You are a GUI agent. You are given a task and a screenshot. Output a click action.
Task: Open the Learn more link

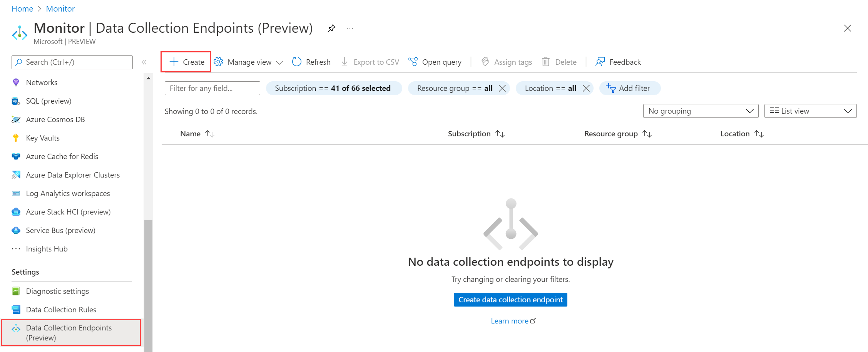(x=510, y=320)
